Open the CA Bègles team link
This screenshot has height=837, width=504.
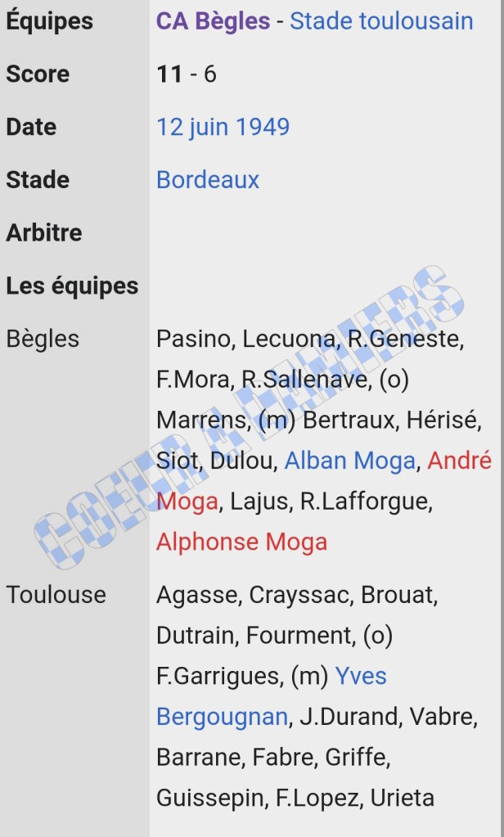(x=213, y=20)
